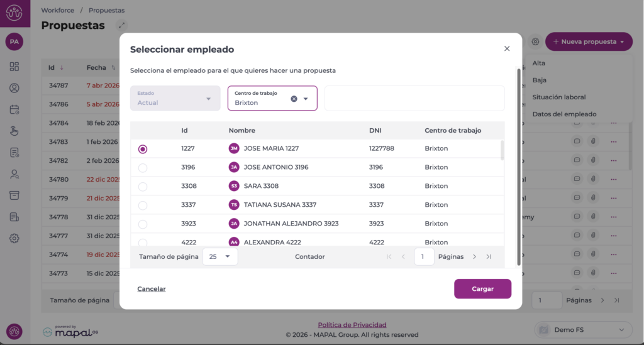The width and height of the screenshot is (644, 345).
Task: Click the Cargar button
Action: (482, 289)
